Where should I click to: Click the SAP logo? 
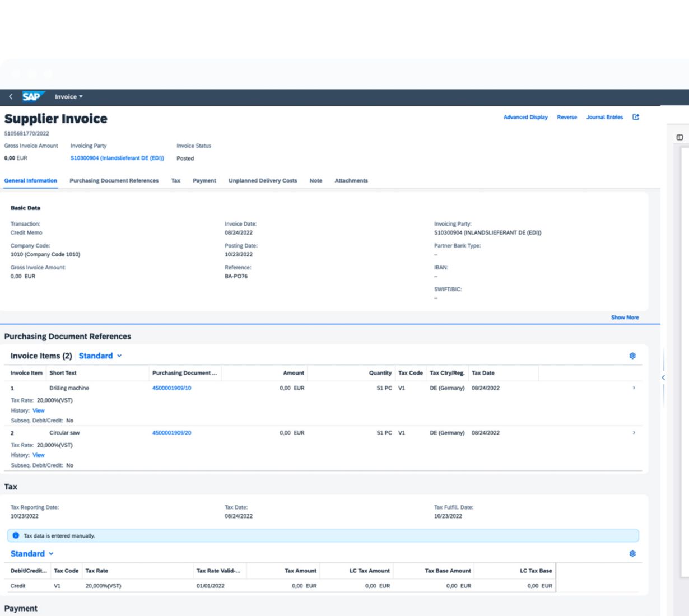coord(32,97)
